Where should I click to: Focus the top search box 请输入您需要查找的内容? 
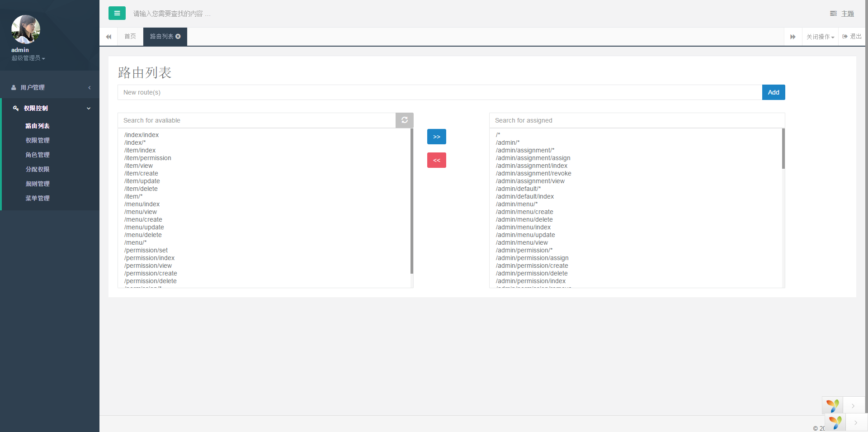pyautogui.click(x=172, y=14)
